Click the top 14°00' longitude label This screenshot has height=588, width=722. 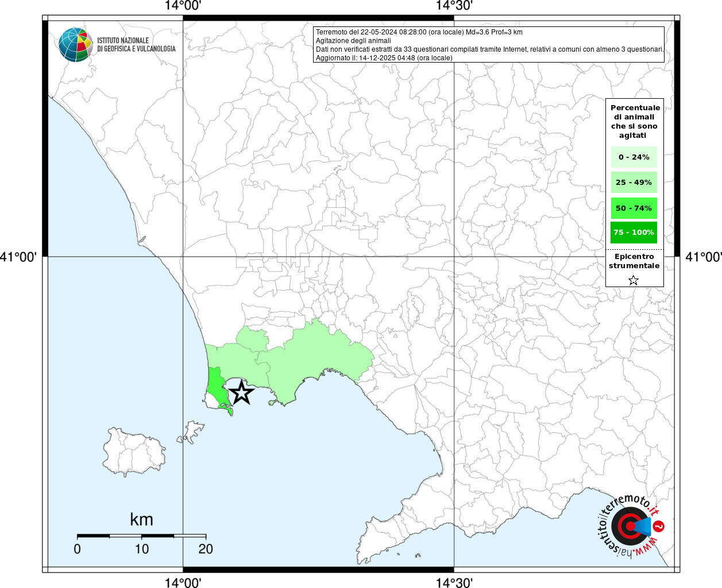pyautogui.click(x=183, y=6)
